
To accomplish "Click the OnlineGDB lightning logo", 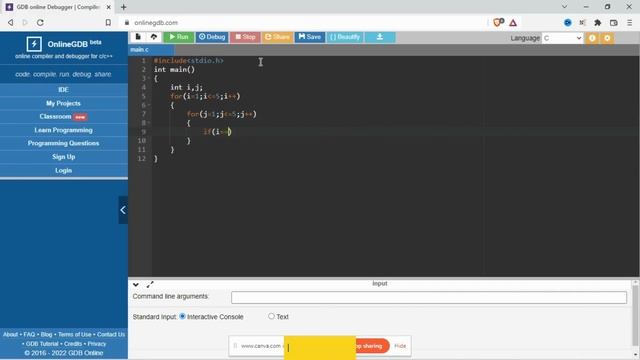I will tap(34, 44).
